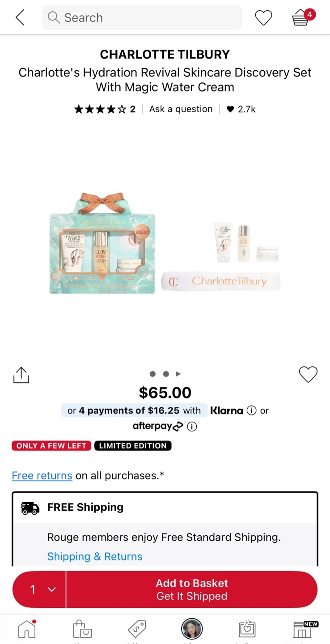Tap Ask a question link
Screen dimensions: 330x644
(181, 109)
